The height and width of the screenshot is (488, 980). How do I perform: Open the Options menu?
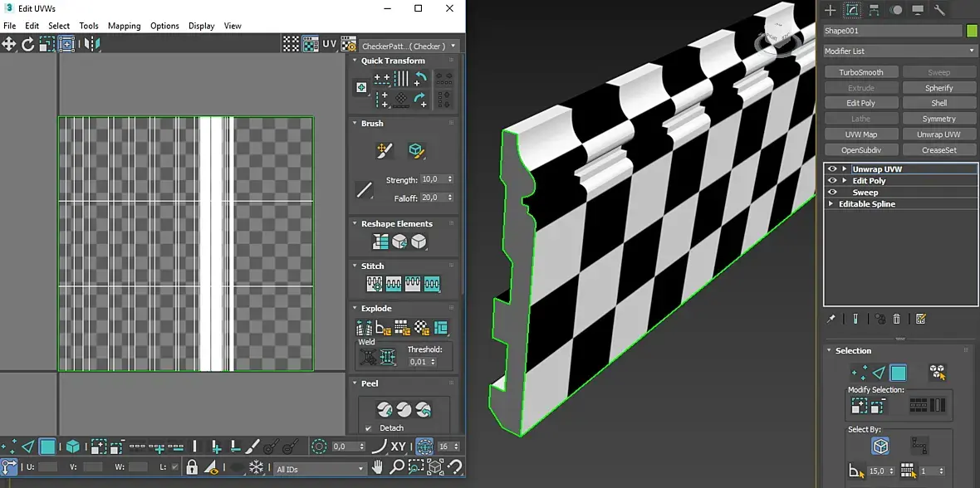pos(164,26)
